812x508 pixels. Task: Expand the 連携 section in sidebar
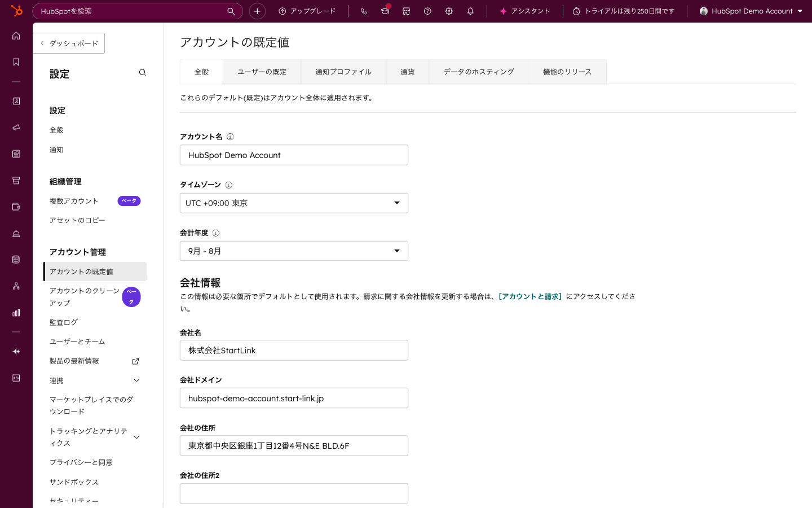[136, 380]
